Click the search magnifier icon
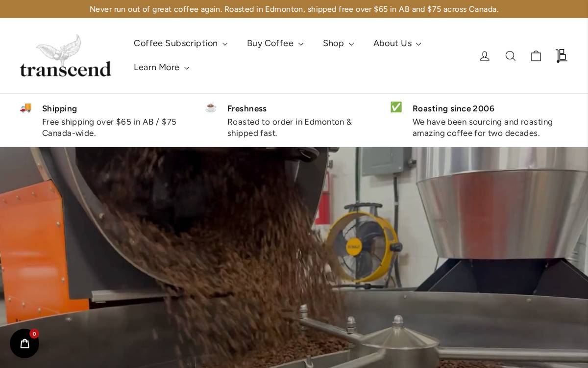 click(x=511, y=56)
